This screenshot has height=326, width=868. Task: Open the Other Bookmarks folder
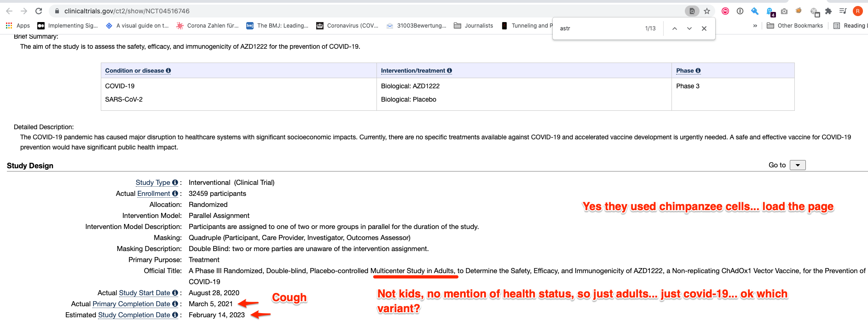[x=795, y=26]
